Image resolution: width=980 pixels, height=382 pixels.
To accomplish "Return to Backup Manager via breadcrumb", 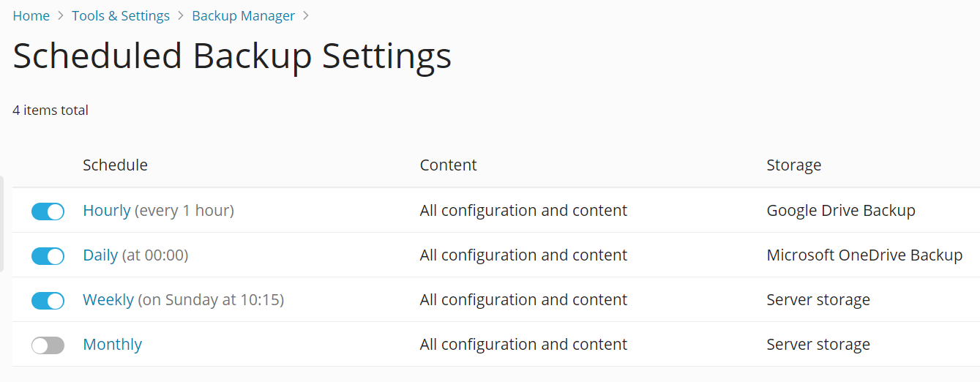I will pyautogui.click(x=243, y=15).
